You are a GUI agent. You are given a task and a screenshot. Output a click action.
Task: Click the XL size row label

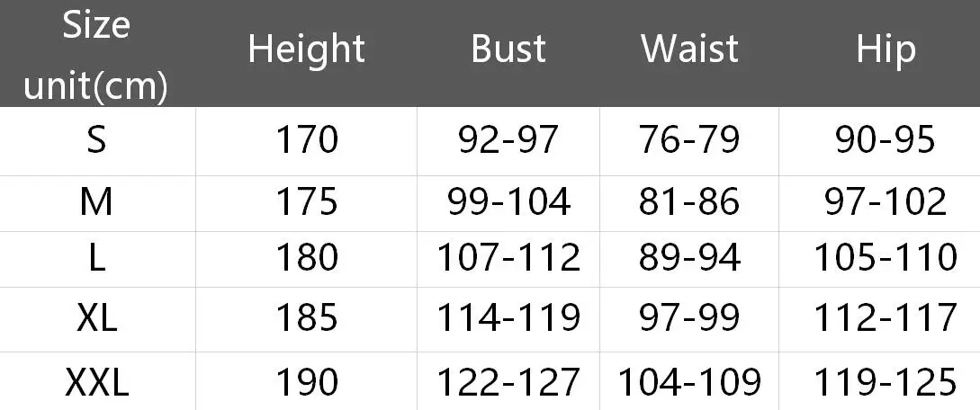(x=96, y=318)
